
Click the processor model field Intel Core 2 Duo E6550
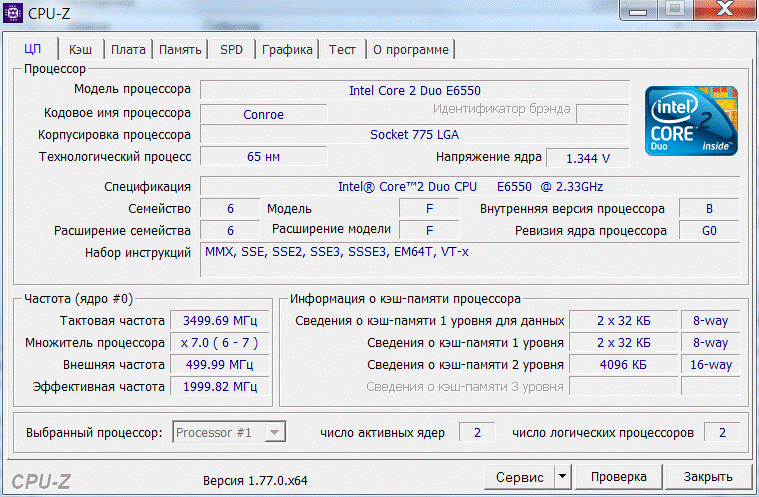tap(415, 90)
